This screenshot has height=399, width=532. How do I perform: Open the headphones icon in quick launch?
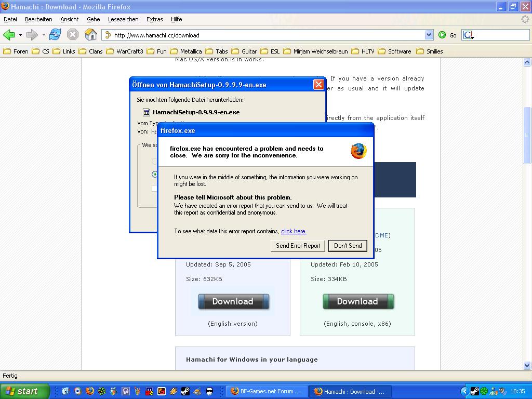(x=126, y=391)
